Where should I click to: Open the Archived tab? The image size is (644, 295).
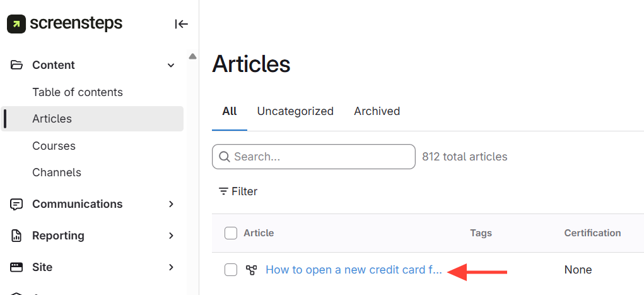coord(377,111)
